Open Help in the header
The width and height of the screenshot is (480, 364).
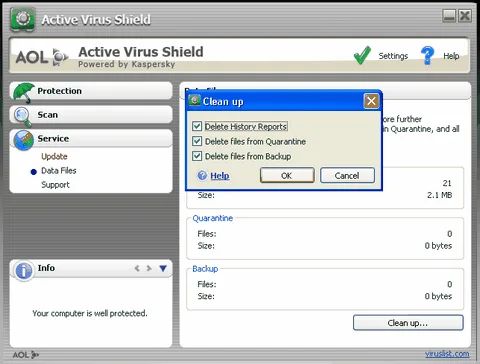click(451, 56)
